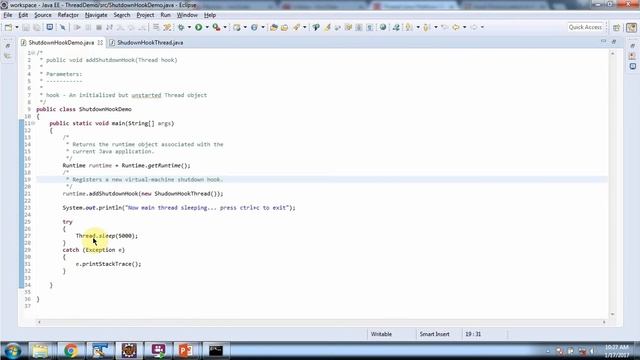Expand the Debug dropdown arrow

tap(189, 27)
